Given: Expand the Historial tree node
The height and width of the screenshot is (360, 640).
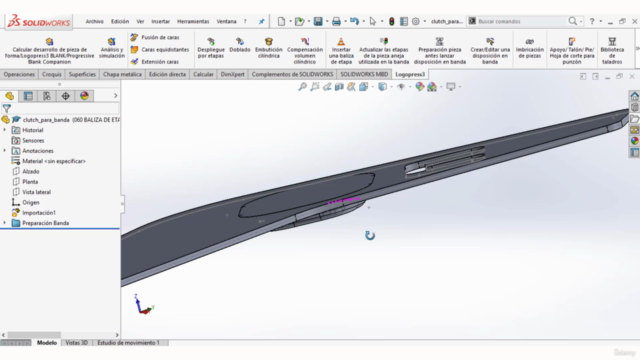Looking at the screenshot, I should [4, 130].
